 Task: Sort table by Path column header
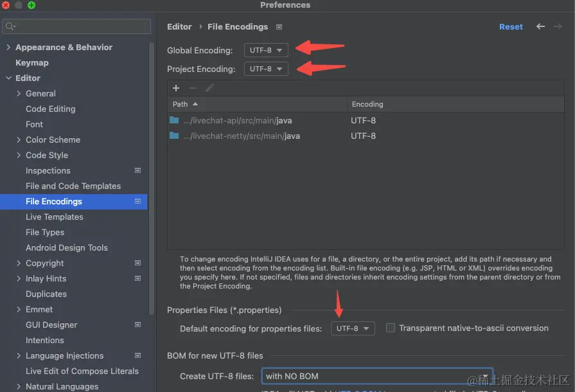click(x=257, y=104)
